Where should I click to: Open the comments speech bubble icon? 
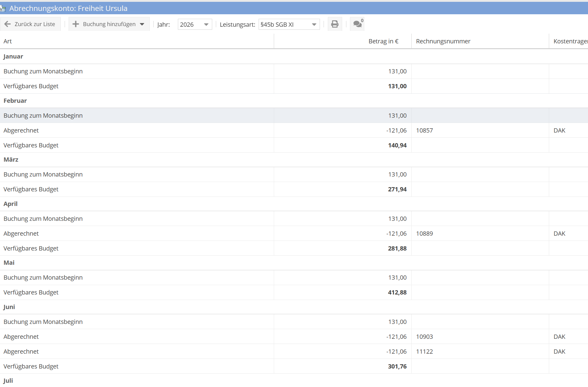[357, 24]
